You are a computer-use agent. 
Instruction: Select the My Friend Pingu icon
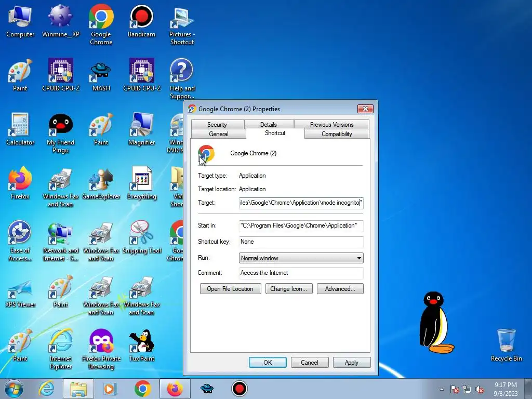[x=60, y=133]
